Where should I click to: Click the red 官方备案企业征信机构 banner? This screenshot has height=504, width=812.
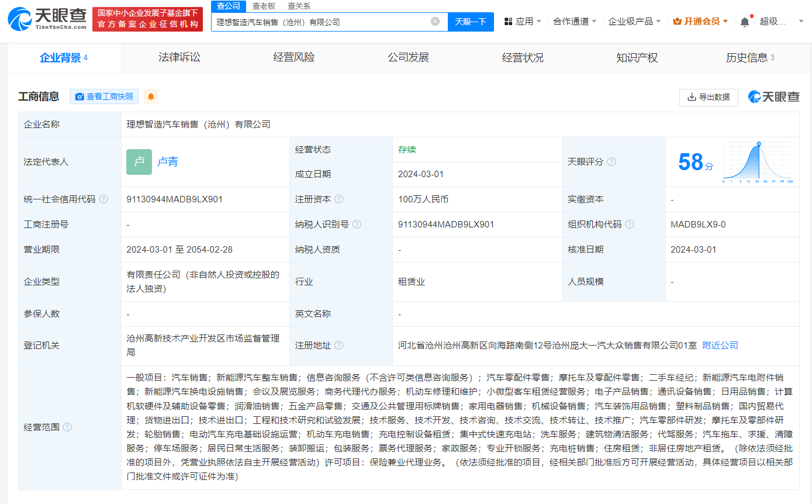(x=147, y=19)
